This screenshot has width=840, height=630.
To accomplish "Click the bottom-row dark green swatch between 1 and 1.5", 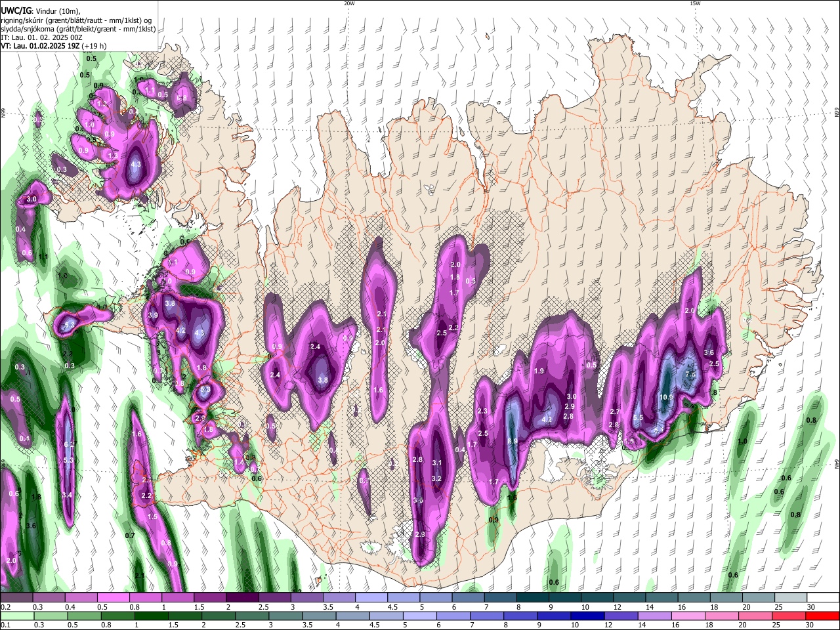I will 151,616.
